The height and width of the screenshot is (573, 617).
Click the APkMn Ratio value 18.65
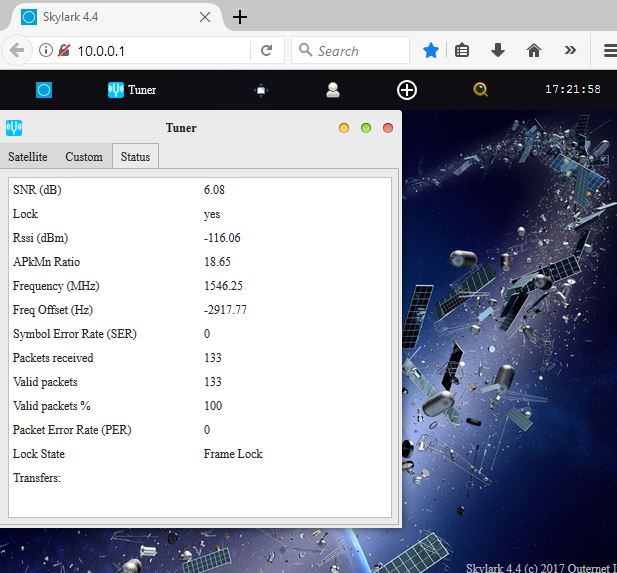[x=217, y=262]
